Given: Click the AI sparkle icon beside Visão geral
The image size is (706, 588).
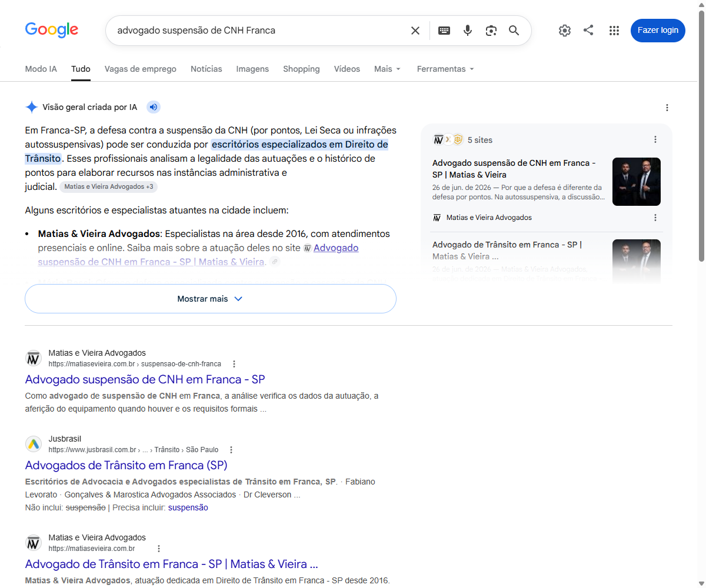Looking at the screenshot, I should 32,107.
